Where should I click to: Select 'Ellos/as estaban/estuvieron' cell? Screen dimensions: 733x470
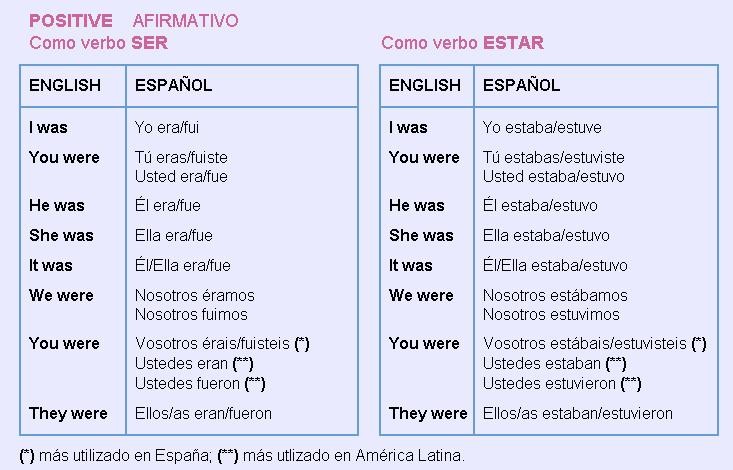click(578, 413)
